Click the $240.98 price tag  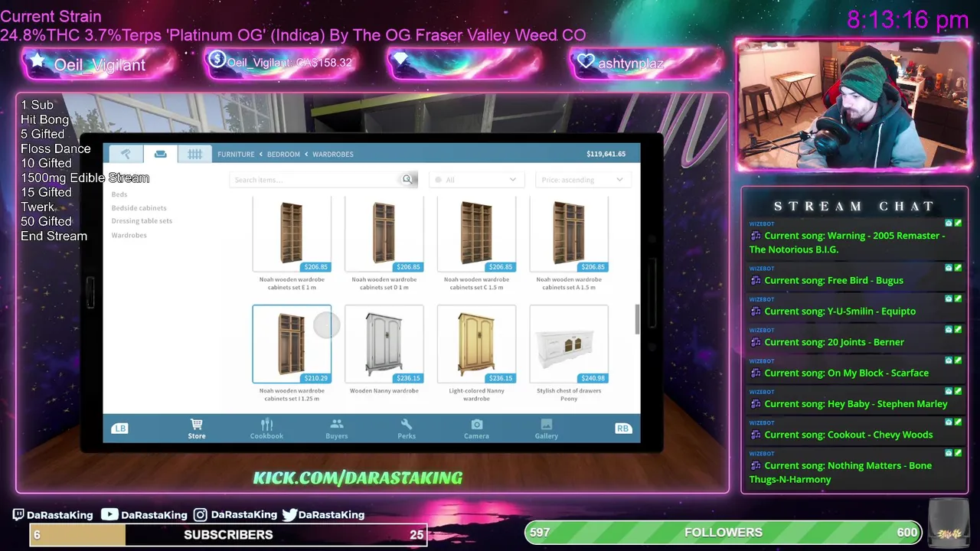(x=593, y=378)
